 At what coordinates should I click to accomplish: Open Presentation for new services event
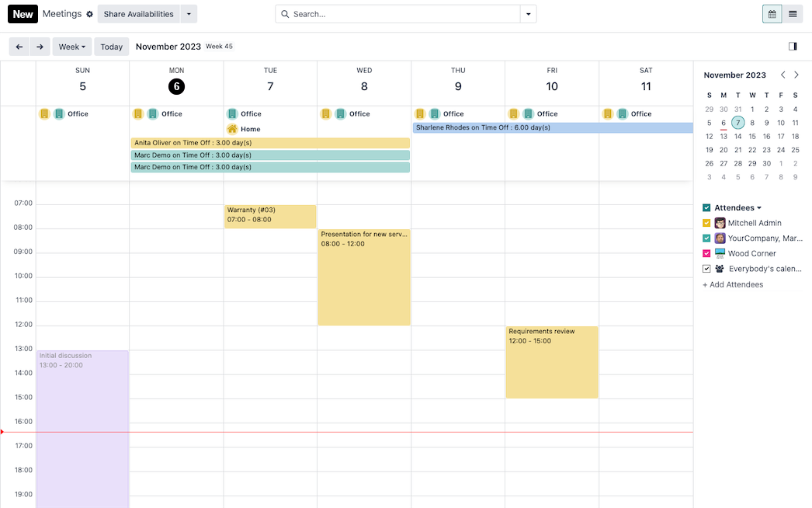(x=364, y=277)
